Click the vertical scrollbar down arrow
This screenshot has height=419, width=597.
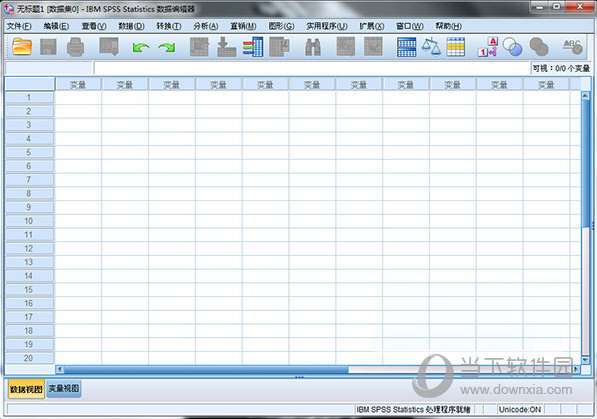point(586,360)
